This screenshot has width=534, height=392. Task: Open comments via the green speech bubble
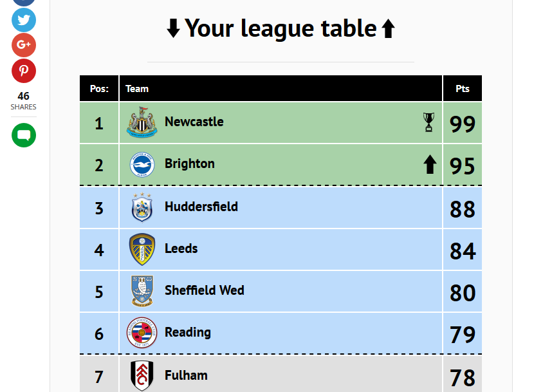pos(24,135)
